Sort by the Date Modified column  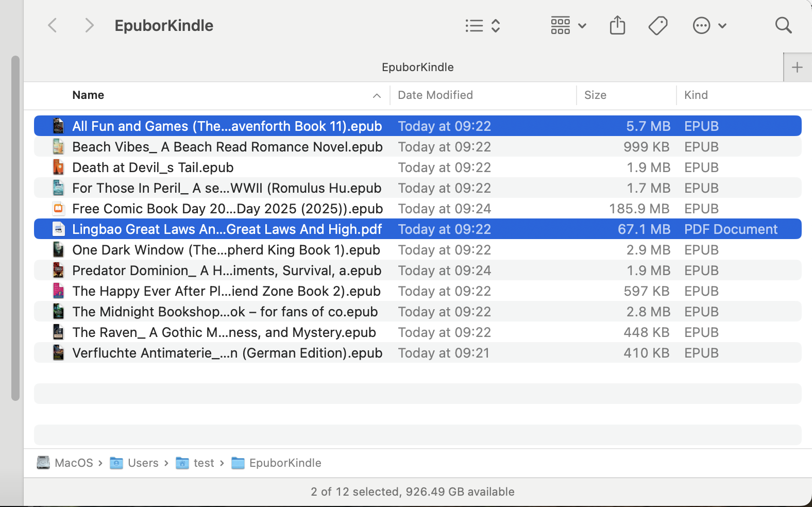click(435, 95)
